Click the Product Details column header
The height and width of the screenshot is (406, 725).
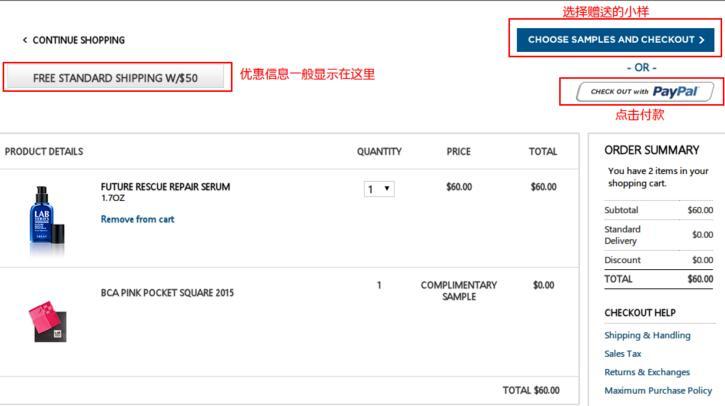tap(44, 152)
